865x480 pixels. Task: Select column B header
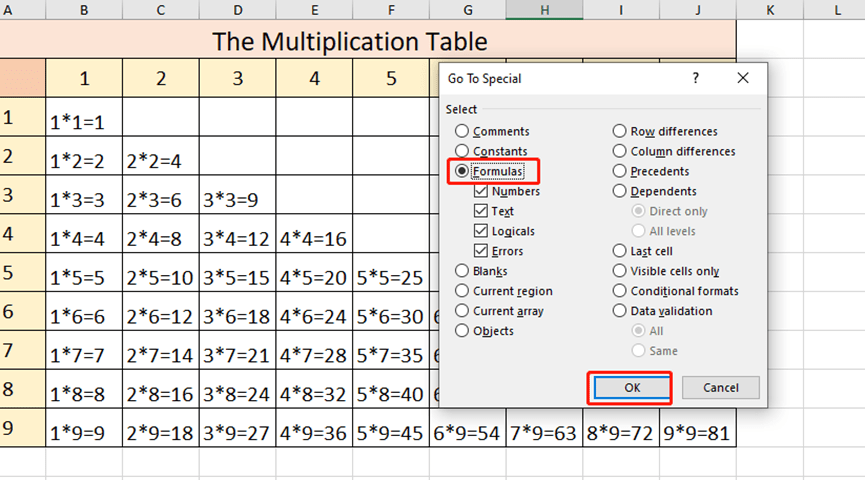tap(84, 9)
